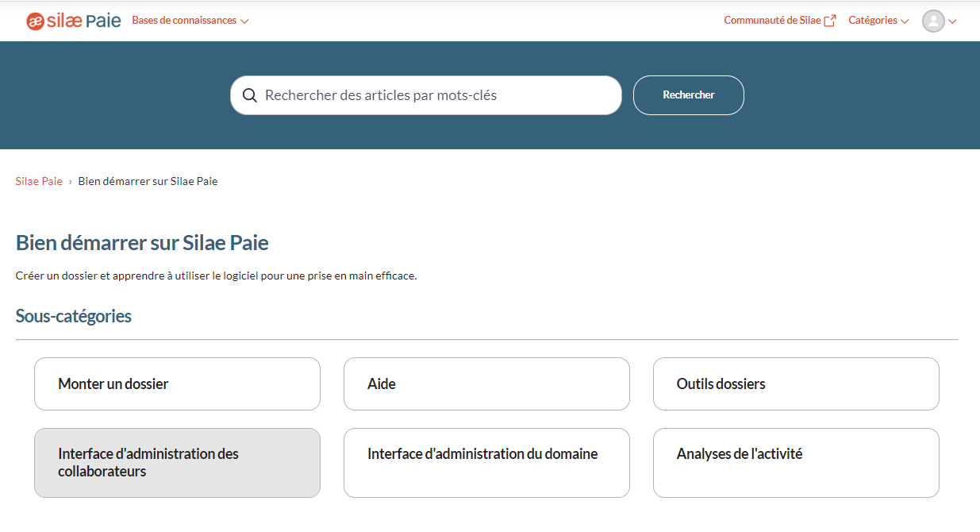Open Interface d'administration du domaine
Screen dimensions: 980x532
[x=486, y=463]
